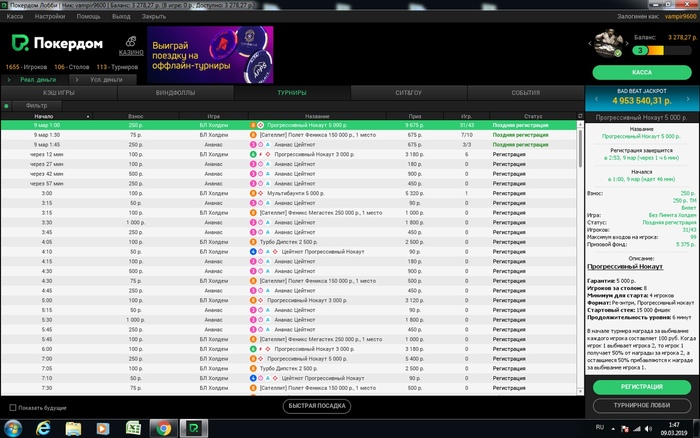Click orange 8 icon in 4:05 Турбо Дипстек row
Screen dimensions: 700x438
pos(253,242)
